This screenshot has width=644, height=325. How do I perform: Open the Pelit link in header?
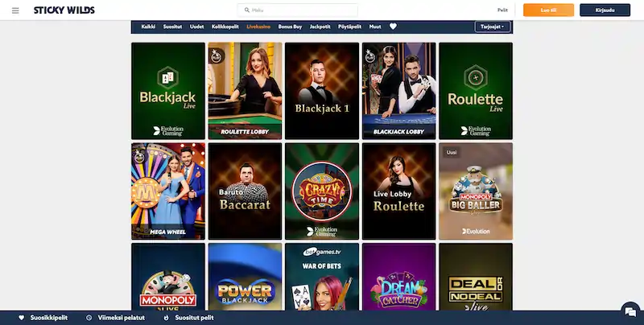pyautogui.click(x=502, y=10)
